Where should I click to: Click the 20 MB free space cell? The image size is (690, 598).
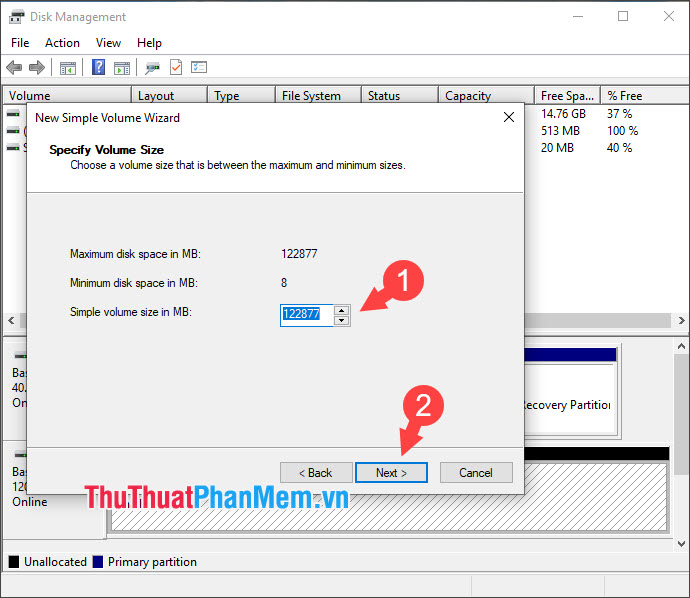[557, 148]
